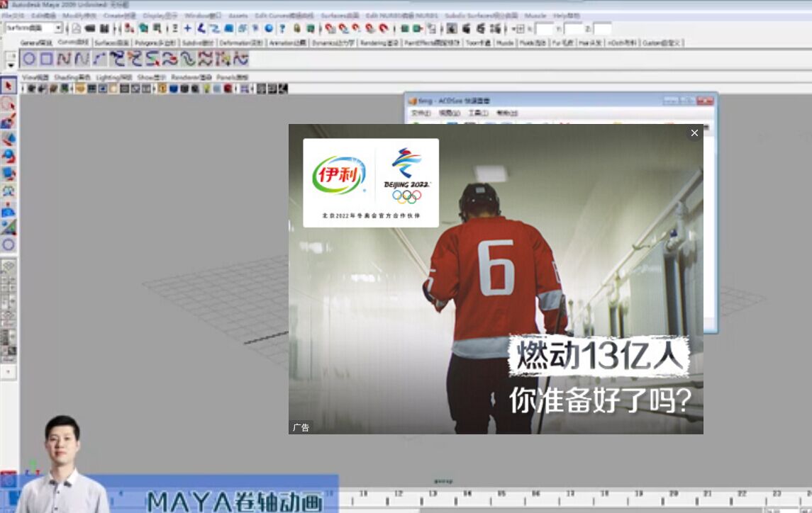Open the viewport Panels menu
Viewport: 812px width, 513px height.
232,77
